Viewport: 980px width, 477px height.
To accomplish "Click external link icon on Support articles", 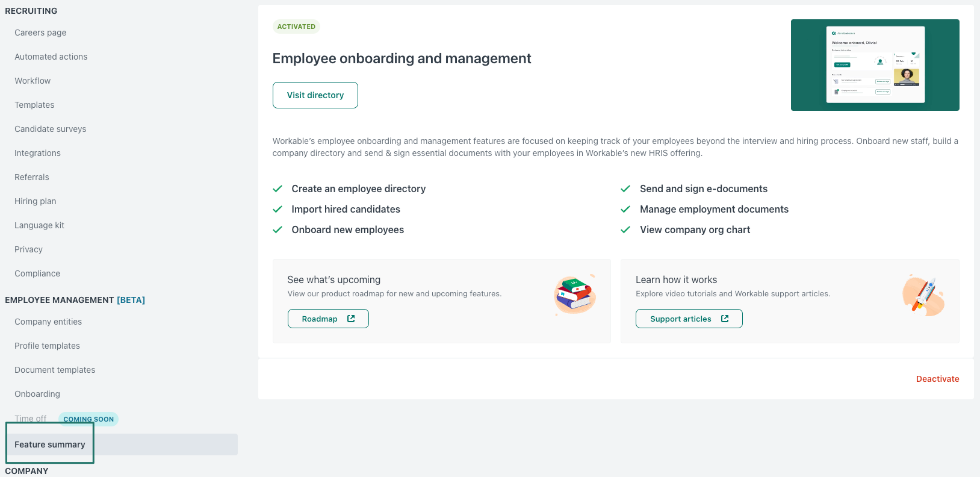I will (725, 319).
